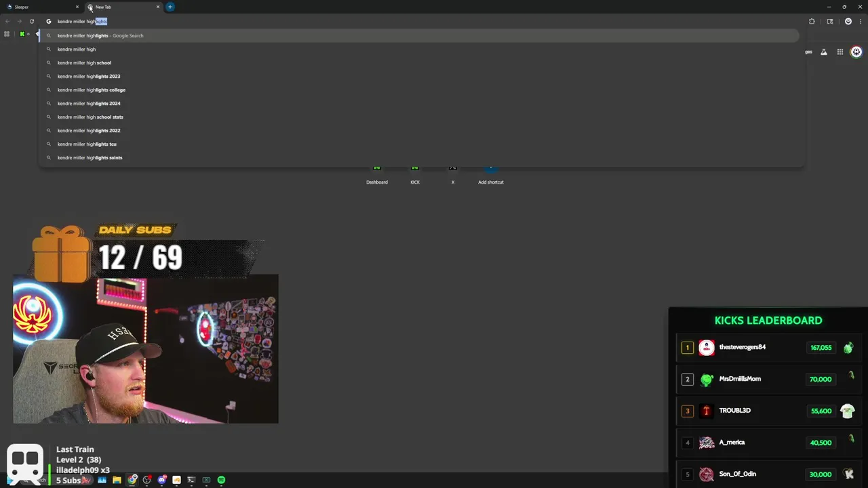Click the streamer webcam feed
868x488 pixels.
(146, 349)
